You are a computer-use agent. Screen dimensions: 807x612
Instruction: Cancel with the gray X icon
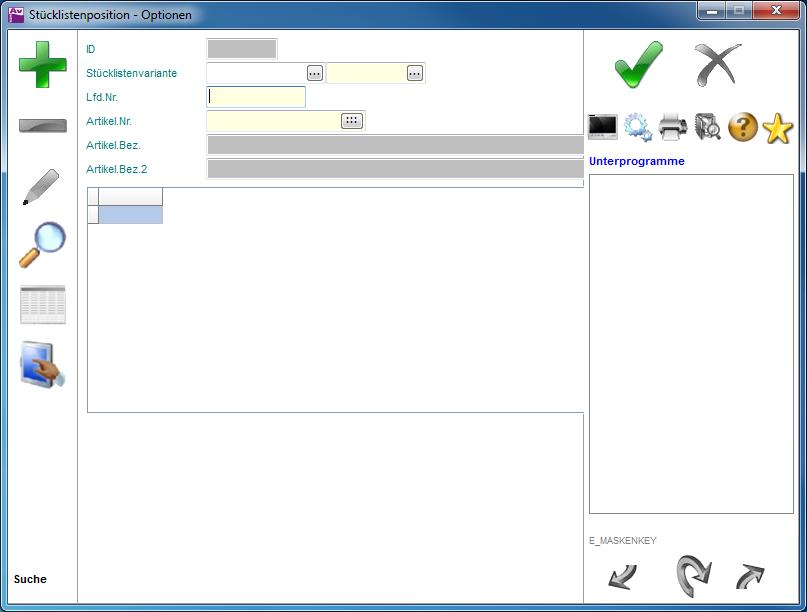coord(718,65)
